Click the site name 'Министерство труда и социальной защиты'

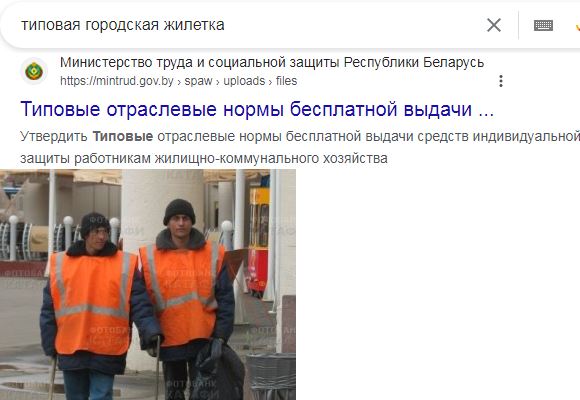tap(200, 62)
